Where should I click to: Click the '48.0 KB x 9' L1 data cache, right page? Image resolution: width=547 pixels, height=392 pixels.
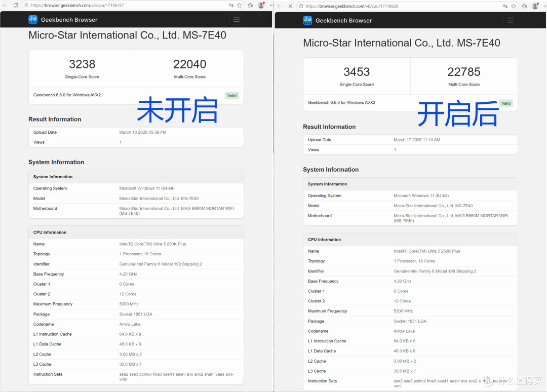pyautogui.click(x=405, y=351)
